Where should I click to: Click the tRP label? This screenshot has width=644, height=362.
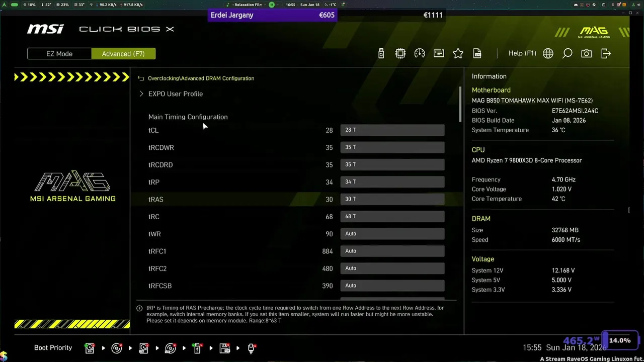coord(154,182)
